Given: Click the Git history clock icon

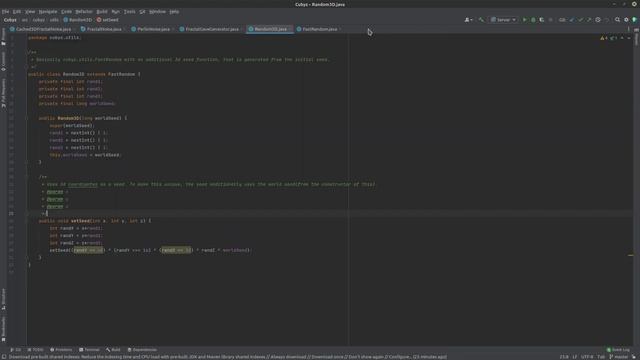Looking at the screenshot, I should click(x=598, y=20).
